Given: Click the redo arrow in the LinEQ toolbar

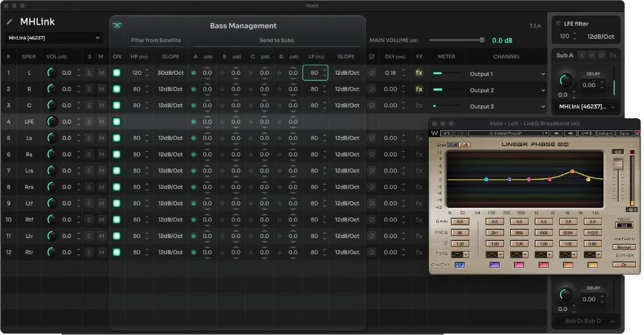Looking at the screenshot, I should click(461, 133).
